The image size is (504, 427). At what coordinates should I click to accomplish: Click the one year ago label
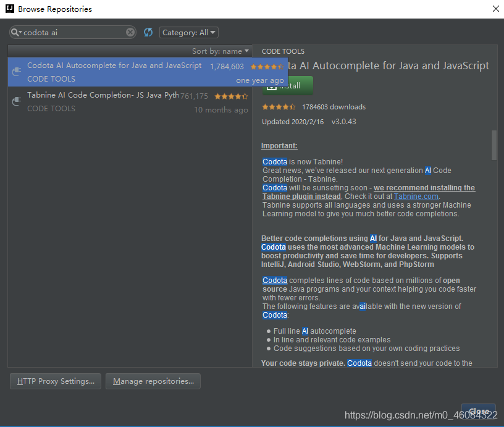[x=260, y=80]
